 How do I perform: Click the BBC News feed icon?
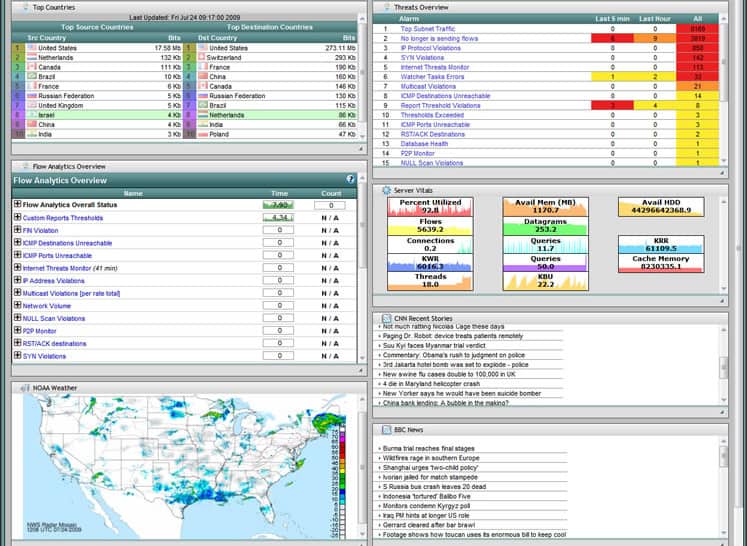pyautogui.click(x=387, y=430)
